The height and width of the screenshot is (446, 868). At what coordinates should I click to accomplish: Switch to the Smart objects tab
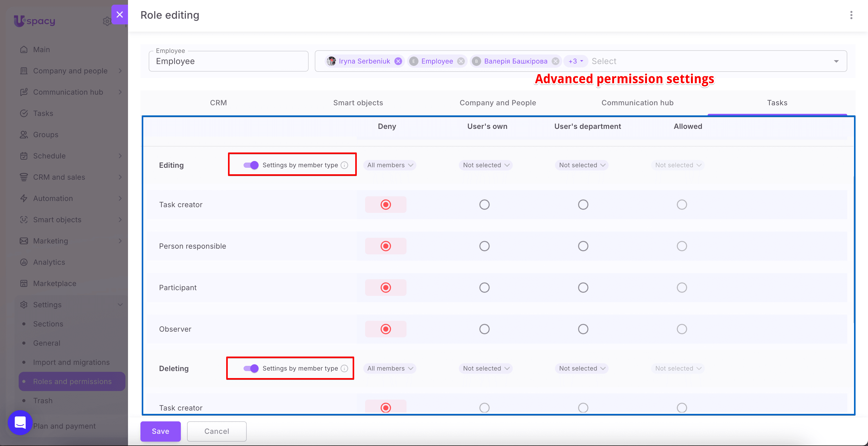(x=358, y=103)
